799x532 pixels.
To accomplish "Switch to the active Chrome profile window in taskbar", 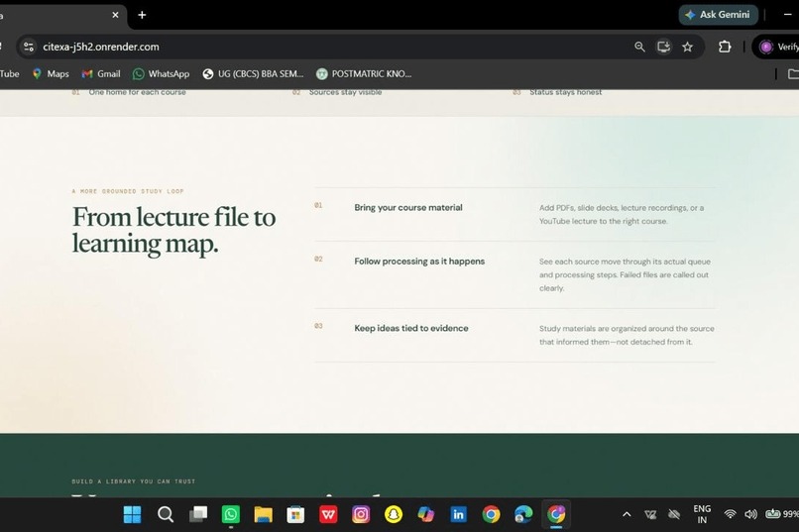I will tap(556, 515).
